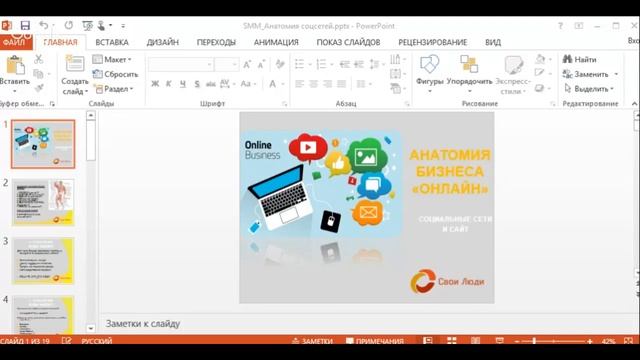Switch to Reading view icon

(476, 340)
